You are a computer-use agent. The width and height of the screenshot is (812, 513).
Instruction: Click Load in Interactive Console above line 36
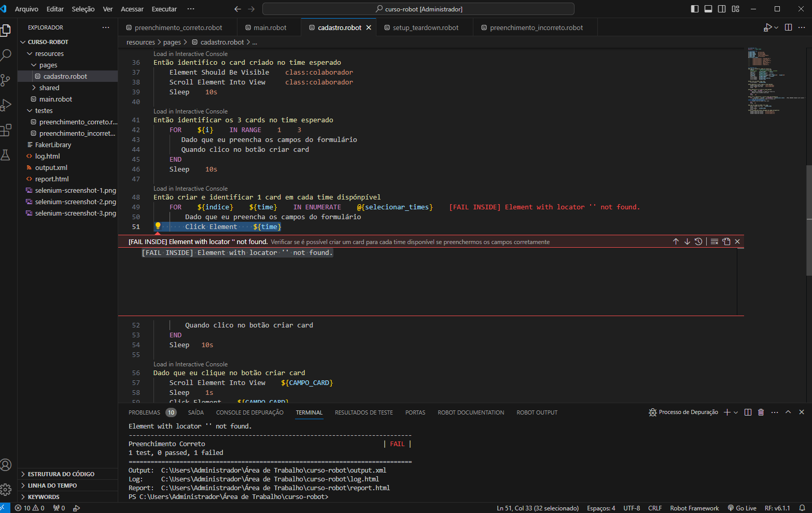tap(190, 54)
